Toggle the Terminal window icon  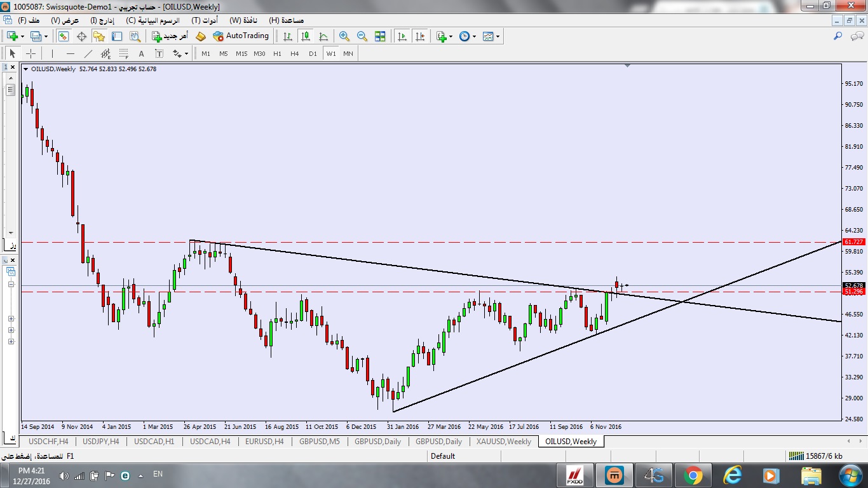pos(117,36)
